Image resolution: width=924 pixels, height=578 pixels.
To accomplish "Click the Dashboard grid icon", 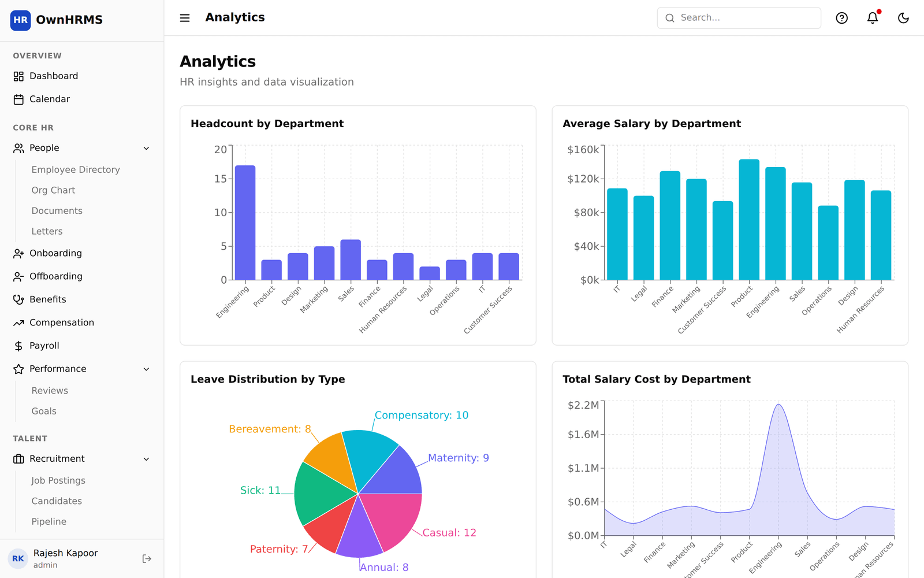I will click(18, 76).
